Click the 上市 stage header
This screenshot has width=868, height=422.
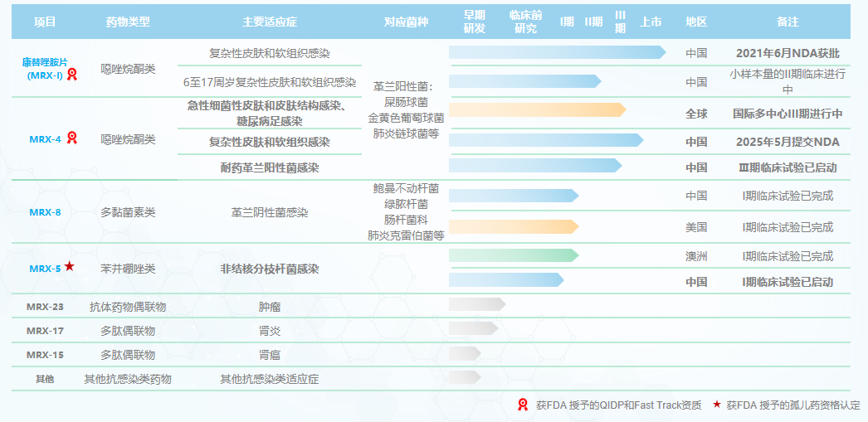651,22
